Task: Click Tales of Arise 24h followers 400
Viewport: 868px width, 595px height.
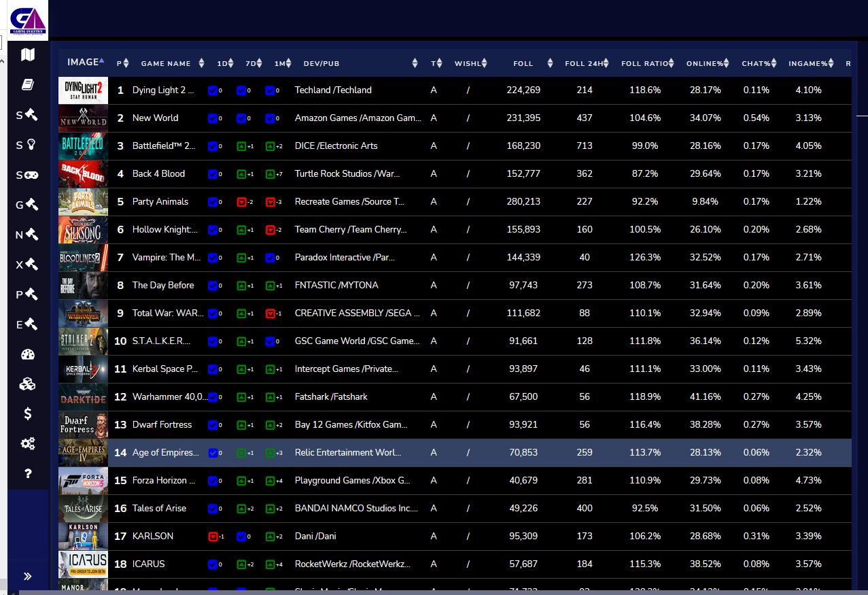Action: pos(585,509)
